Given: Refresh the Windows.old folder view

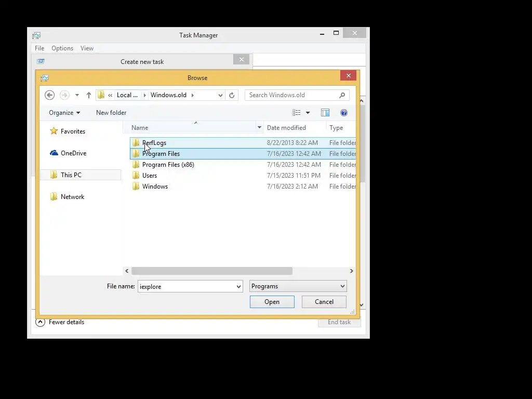Looking at the screenshot, I should click(x=232, y=96).
